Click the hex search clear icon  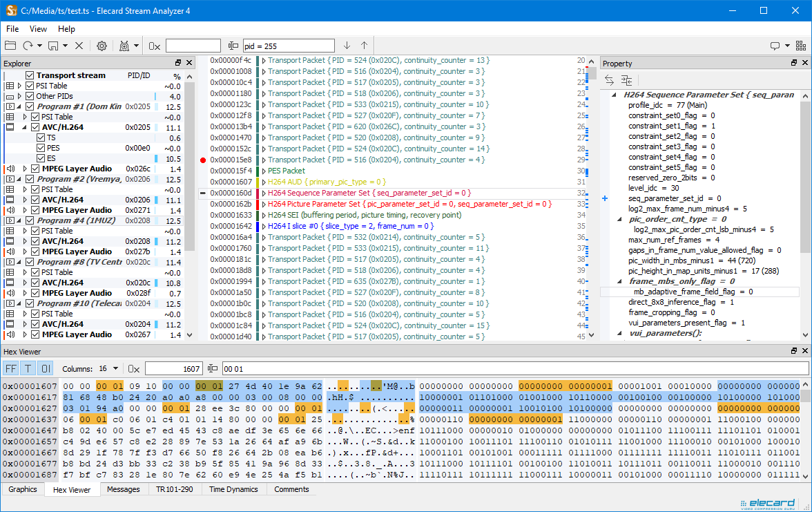(133, 368)
